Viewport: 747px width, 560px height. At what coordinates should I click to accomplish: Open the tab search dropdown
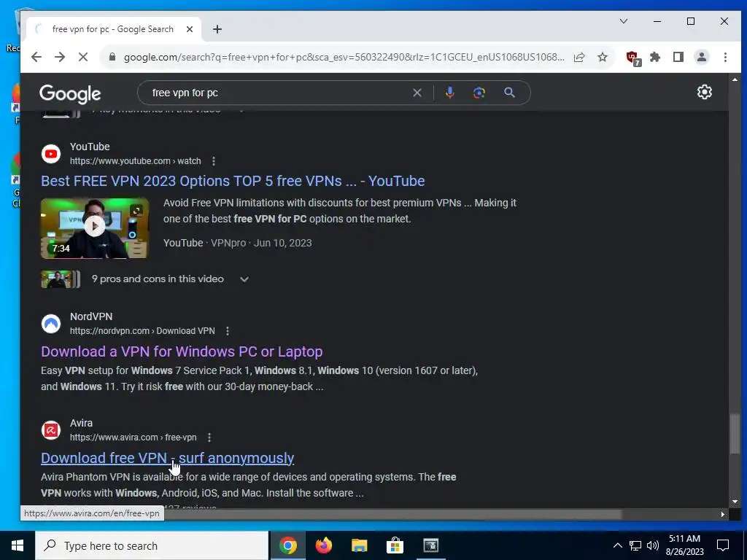pos(623,21)
